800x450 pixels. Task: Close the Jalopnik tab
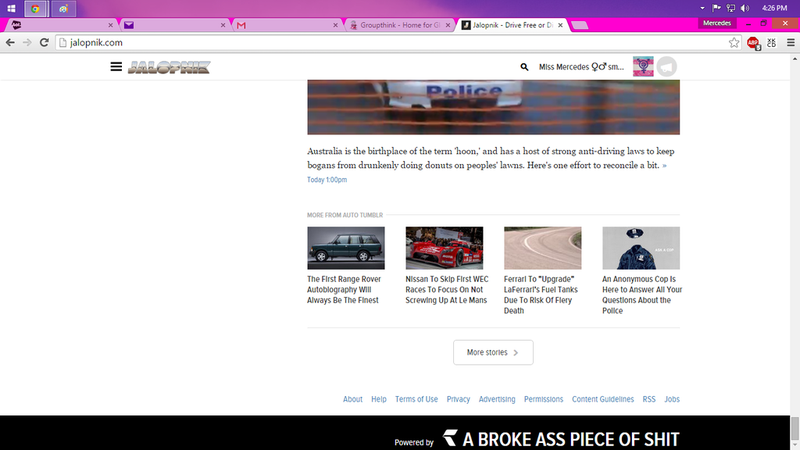560,25
